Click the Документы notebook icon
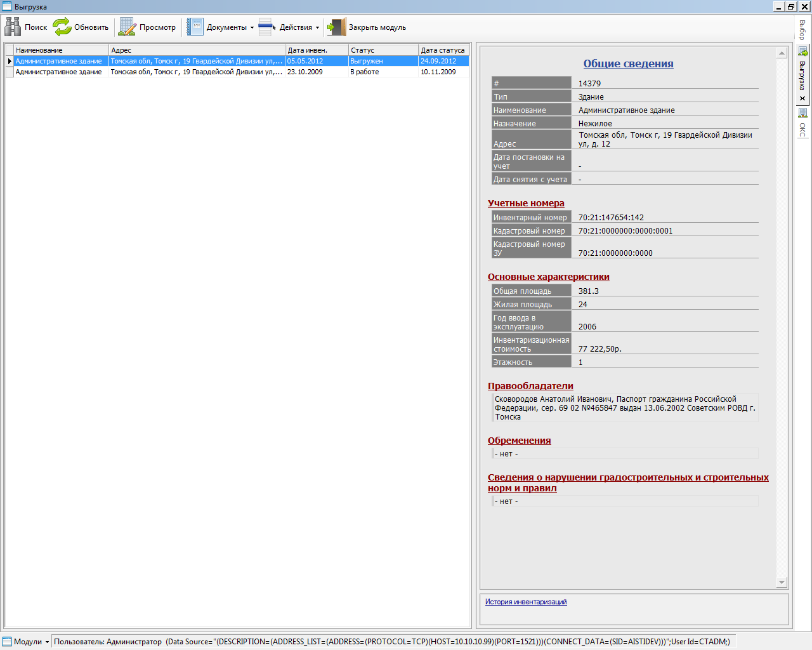The image size is (812, 650). coord(195,27)
